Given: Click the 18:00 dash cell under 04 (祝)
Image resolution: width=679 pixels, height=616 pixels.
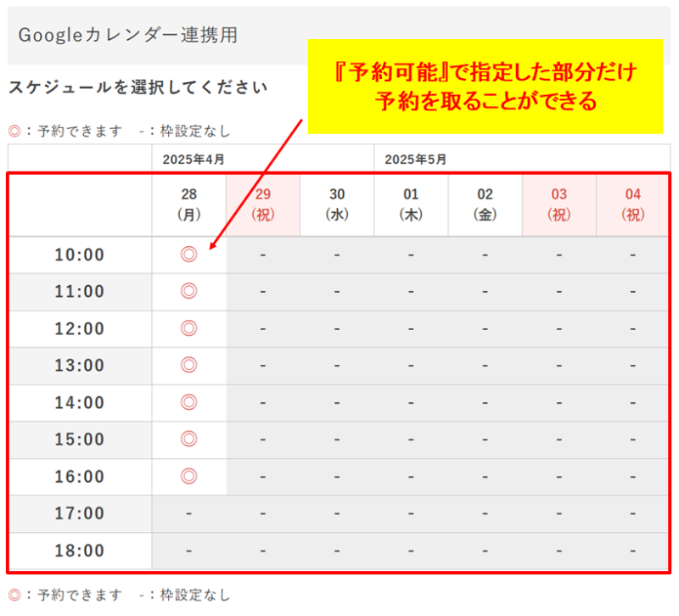Looking at the screenshot, I should 633,551.
